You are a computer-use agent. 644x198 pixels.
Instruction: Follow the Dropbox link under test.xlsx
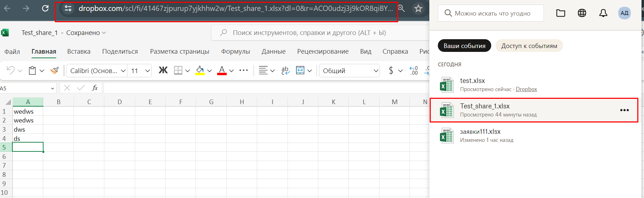point(526,89)
